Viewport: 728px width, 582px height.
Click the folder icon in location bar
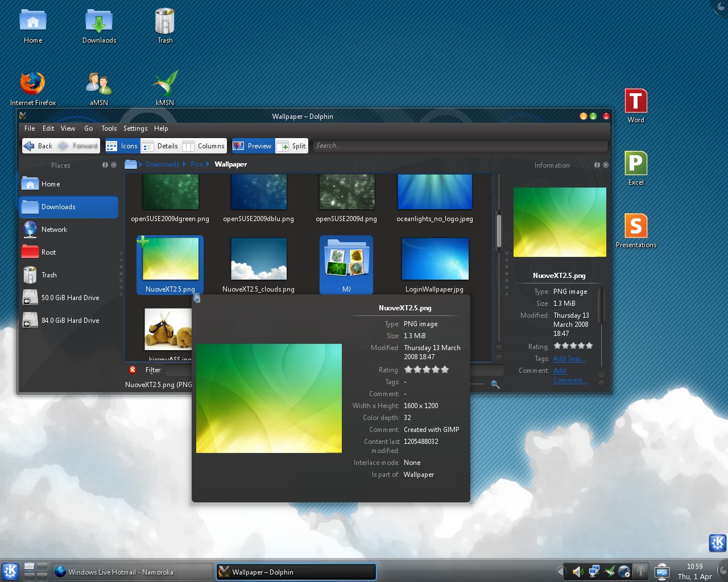coord(131,164)
